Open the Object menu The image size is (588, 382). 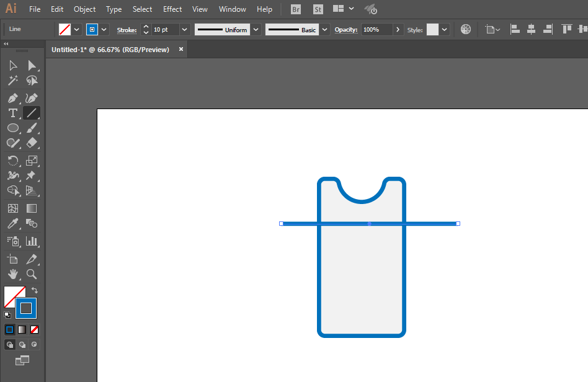pos(84,9)
